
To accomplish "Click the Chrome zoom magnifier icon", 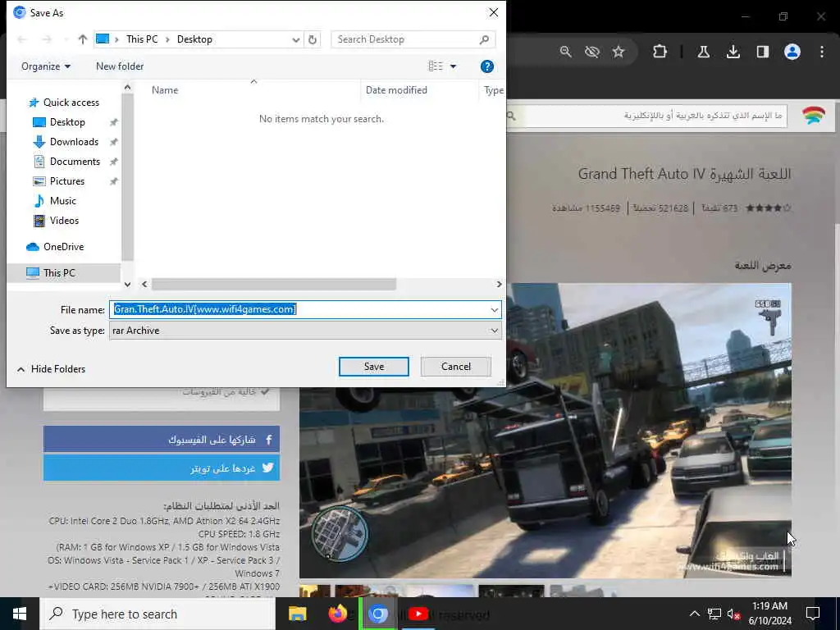I will click(x=566, y=52).
